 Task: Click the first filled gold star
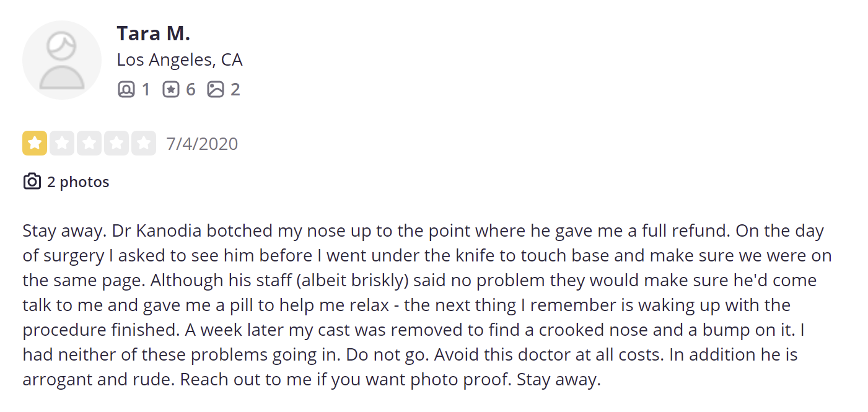[x=35, y=144]
